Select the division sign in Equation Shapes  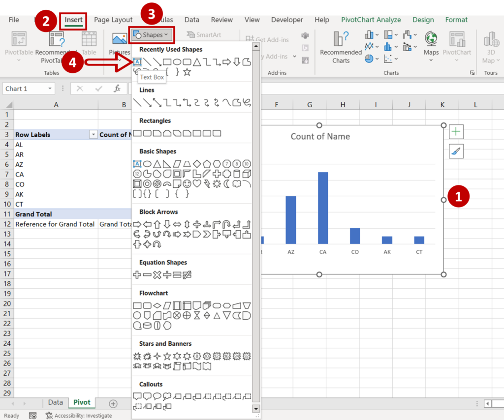(x=167, y=275)
